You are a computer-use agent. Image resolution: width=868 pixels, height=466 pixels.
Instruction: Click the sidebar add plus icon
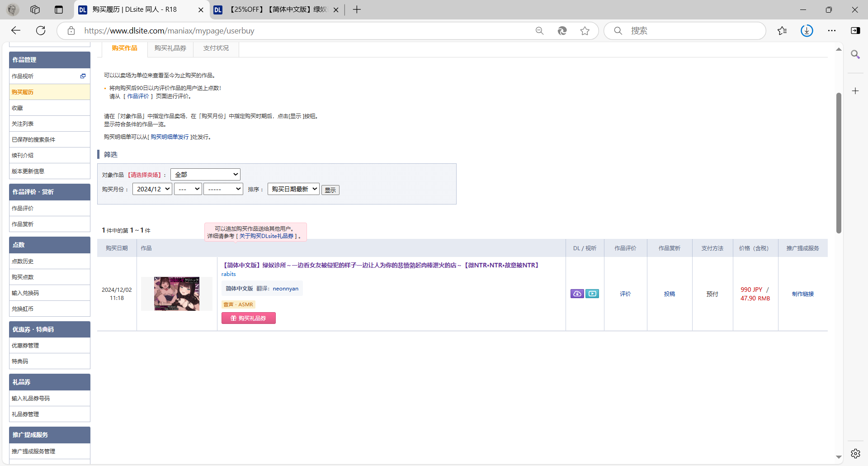click(x=855, y=91)
